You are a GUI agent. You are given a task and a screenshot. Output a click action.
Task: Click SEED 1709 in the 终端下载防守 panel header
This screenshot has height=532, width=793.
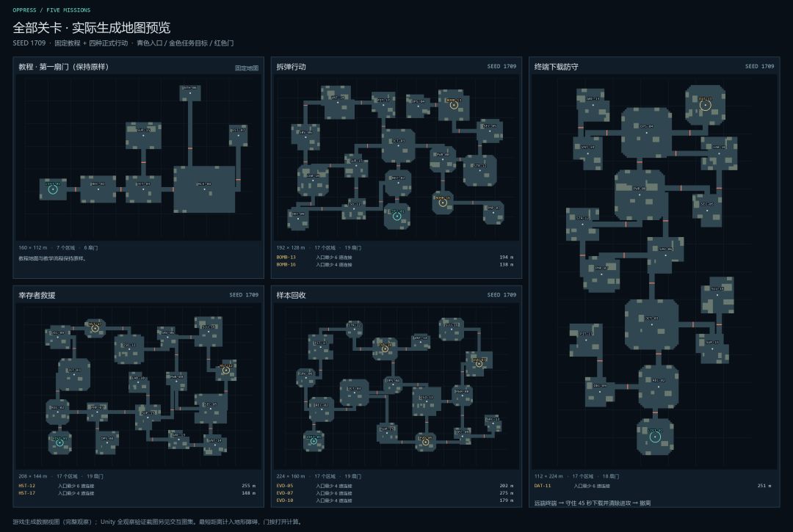(x=760, y=66)
